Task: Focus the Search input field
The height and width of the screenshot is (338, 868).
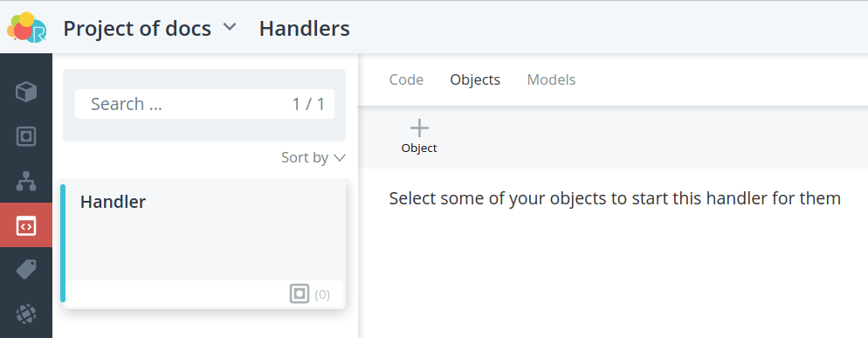Action: point(204,104)
